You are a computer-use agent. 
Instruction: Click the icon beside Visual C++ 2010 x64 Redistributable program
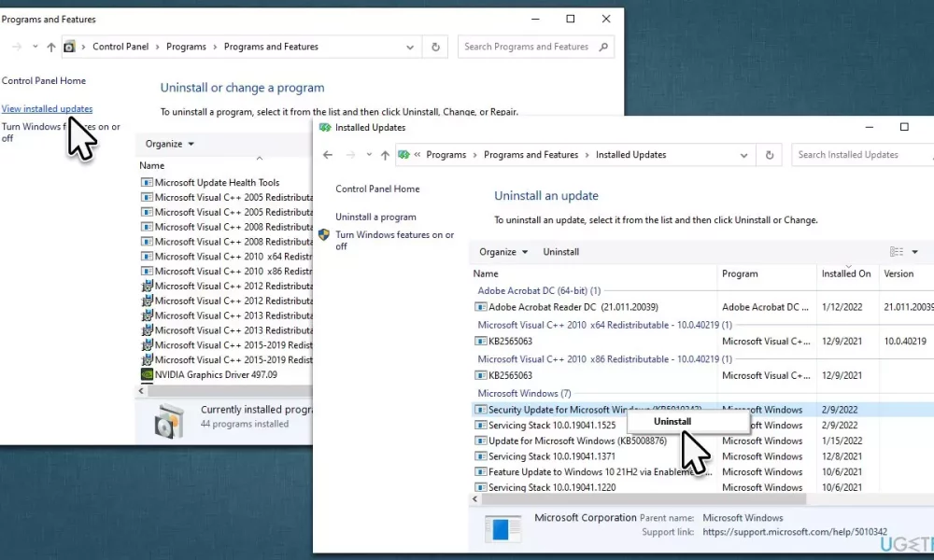point(147,257)
